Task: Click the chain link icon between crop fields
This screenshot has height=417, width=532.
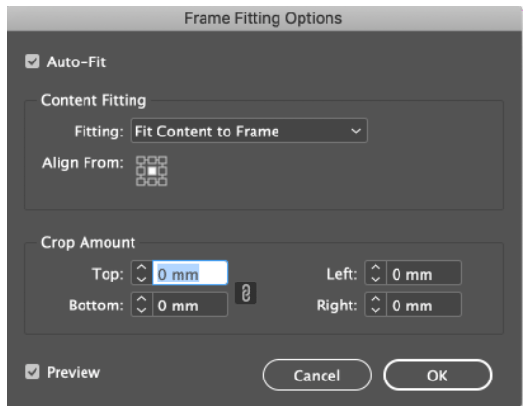Action: click(x=246, y=293)
